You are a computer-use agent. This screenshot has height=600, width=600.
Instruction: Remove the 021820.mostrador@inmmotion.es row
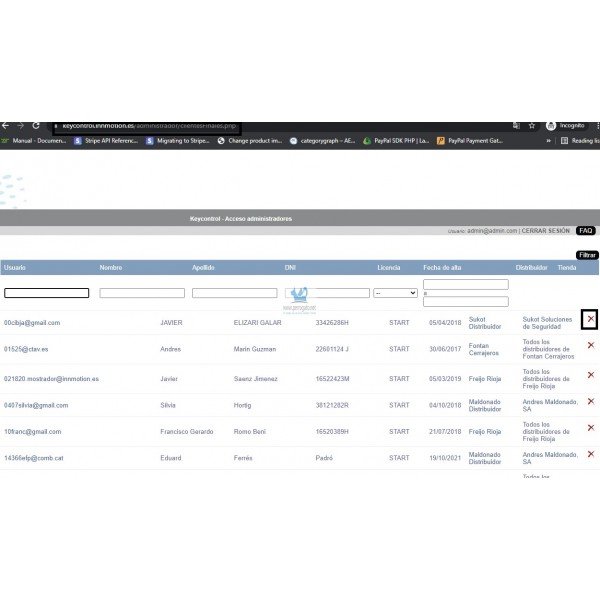[x=590, y=375]
